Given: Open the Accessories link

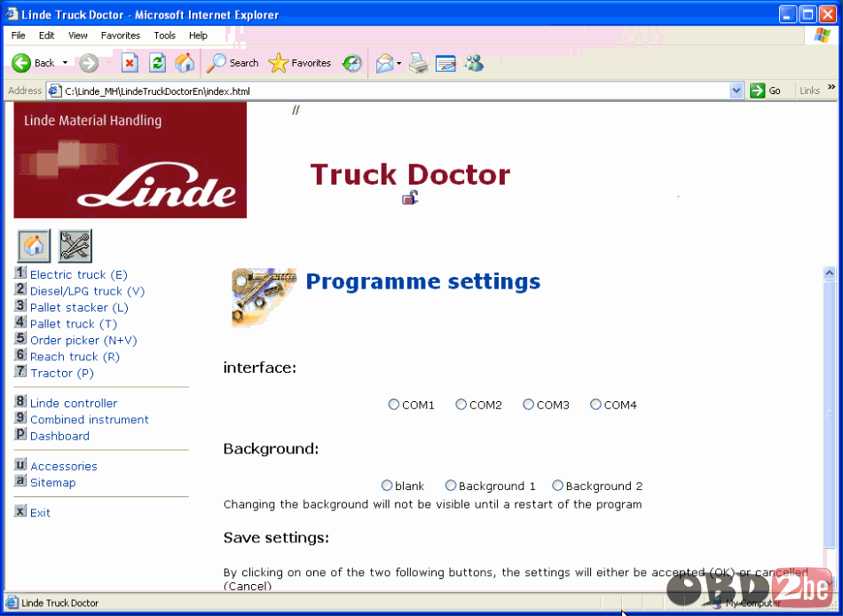Looking at the screenshot, I should [63, 467].
